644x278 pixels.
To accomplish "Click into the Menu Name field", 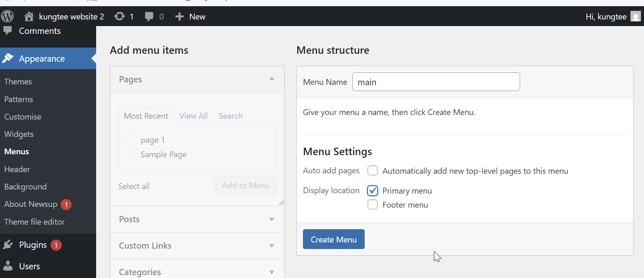I will pyautogui.click(x=436, y=82).
